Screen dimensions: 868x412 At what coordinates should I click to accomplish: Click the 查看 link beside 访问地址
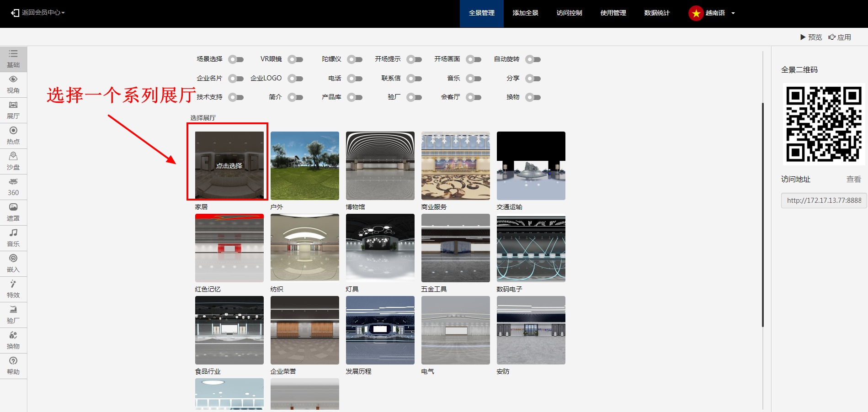[x=853, y=180]
